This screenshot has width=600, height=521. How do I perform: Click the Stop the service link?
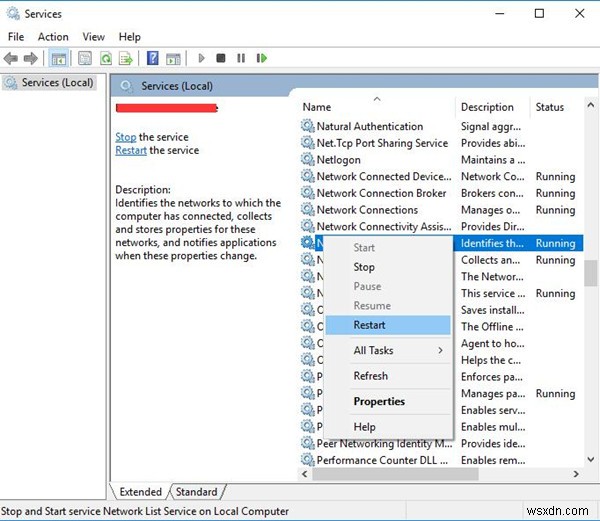[x=126, y=137]
